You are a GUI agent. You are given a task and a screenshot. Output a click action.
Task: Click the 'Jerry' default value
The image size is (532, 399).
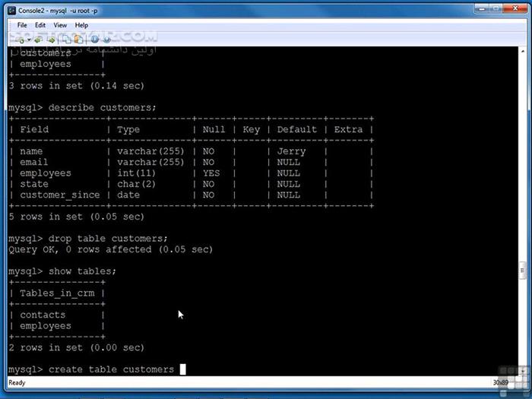coord(291,151)
